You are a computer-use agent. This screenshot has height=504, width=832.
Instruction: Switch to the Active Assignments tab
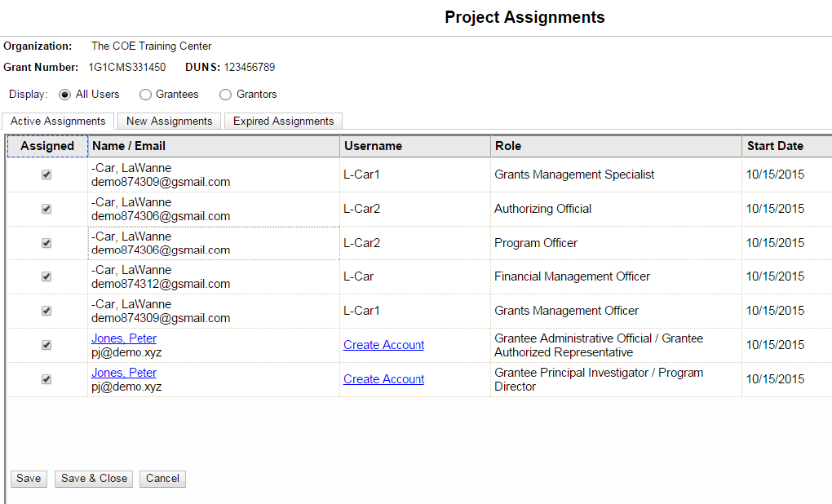pyautogui.click(x=58, y=122)
